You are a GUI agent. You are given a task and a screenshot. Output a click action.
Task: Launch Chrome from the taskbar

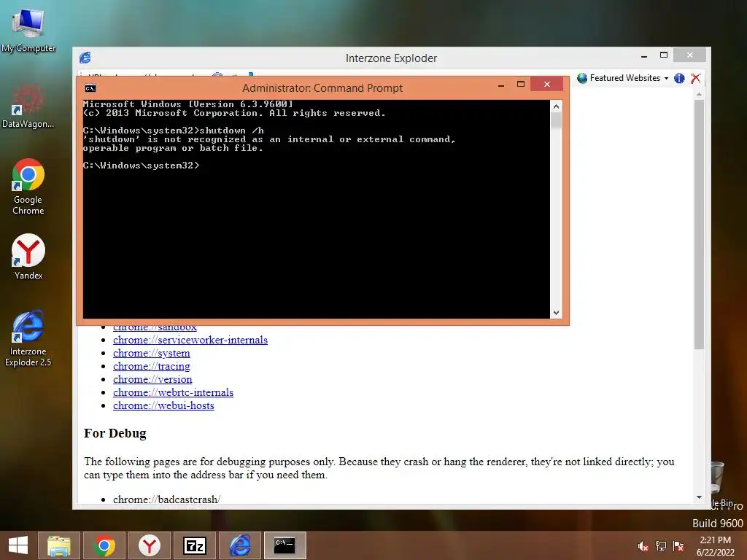click(104, 545)
